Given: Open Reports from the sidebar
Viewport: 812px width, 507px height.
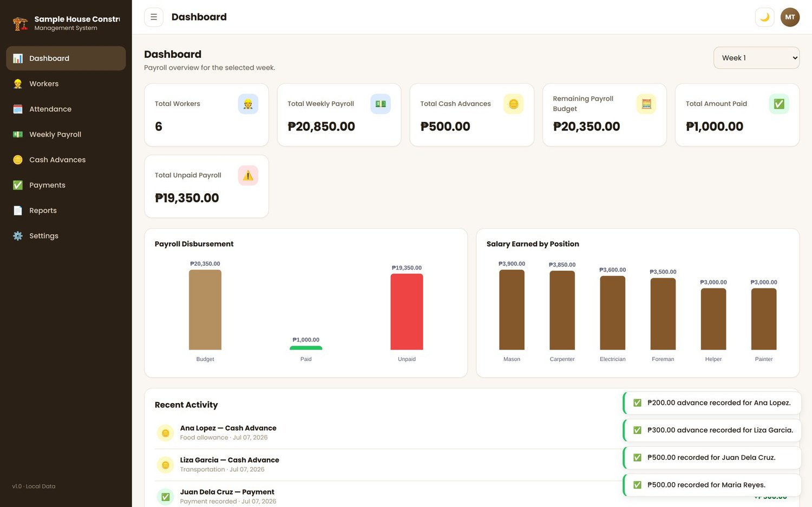Looking at the screenshot, I should [x=66, y=210].
